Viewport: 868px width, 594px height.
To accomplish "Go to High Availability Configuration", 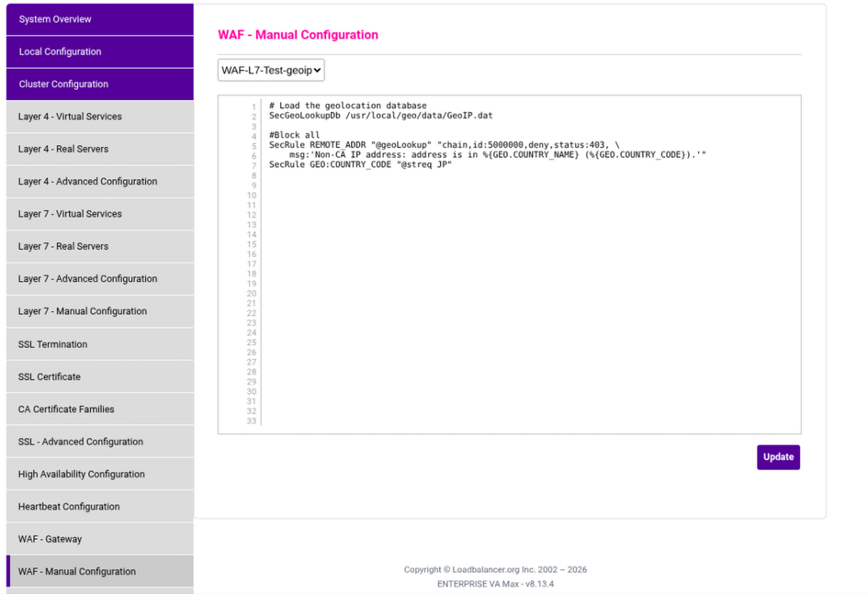I will (x=99, y=475).
